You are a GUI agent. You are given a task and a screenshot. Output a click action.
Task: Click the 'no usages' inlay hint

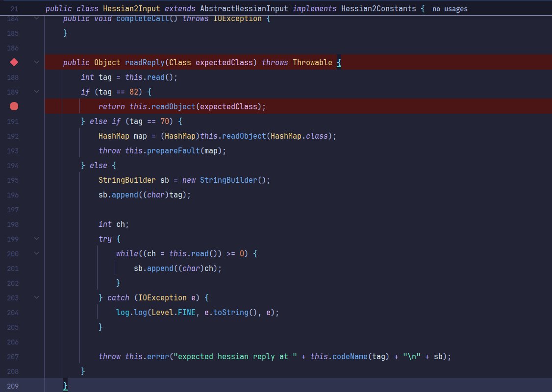(450, 9)
